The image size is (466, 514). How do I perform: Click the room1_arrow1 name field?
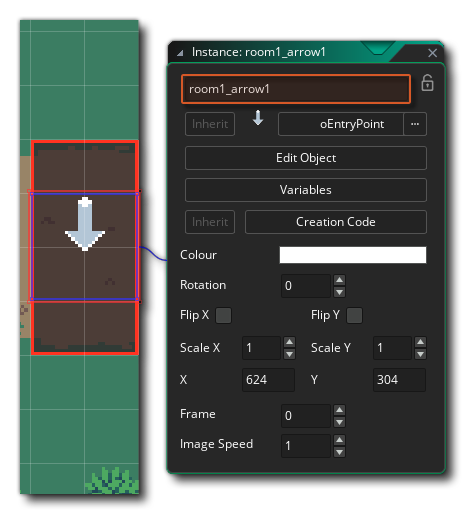[x=296, y=89]
